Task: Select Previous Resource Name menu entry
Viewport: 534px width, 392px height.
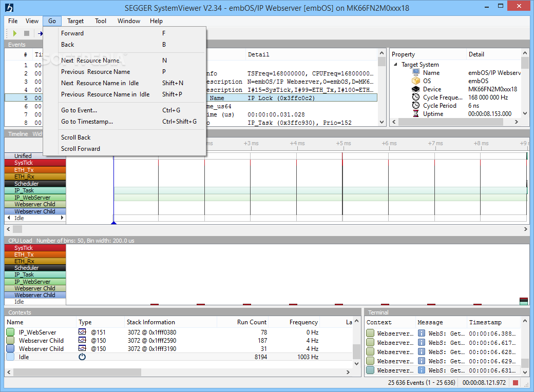Action: pos(125,72)
